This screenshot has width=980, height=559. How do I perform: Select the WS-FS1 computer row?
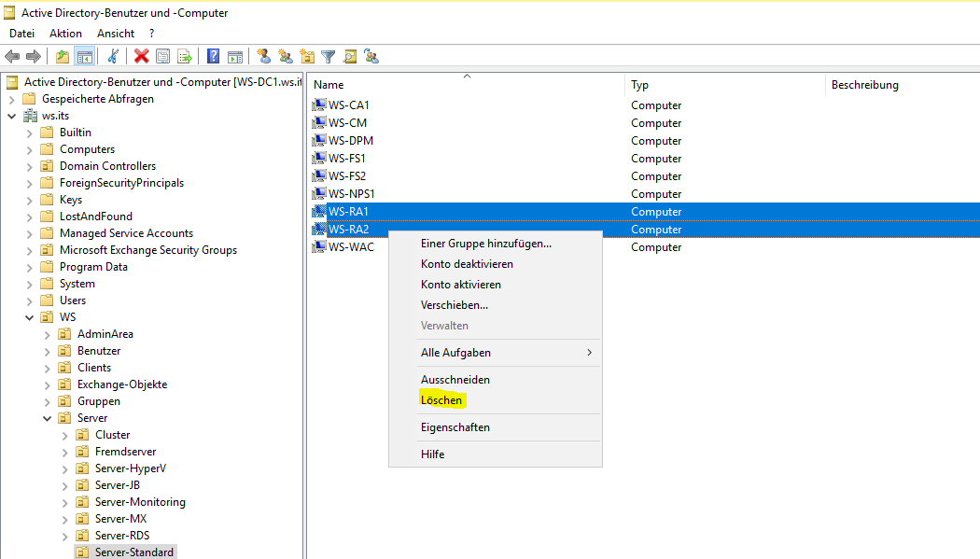[644, 158]
